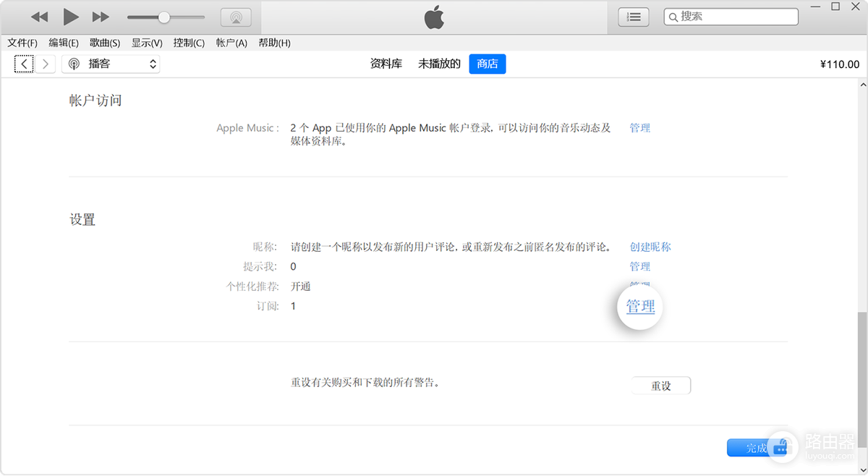Image resolution: width=868 pixels, height=476 pixels.
Task: Click the podcast icon in the media selector
Action: point(74,64)
